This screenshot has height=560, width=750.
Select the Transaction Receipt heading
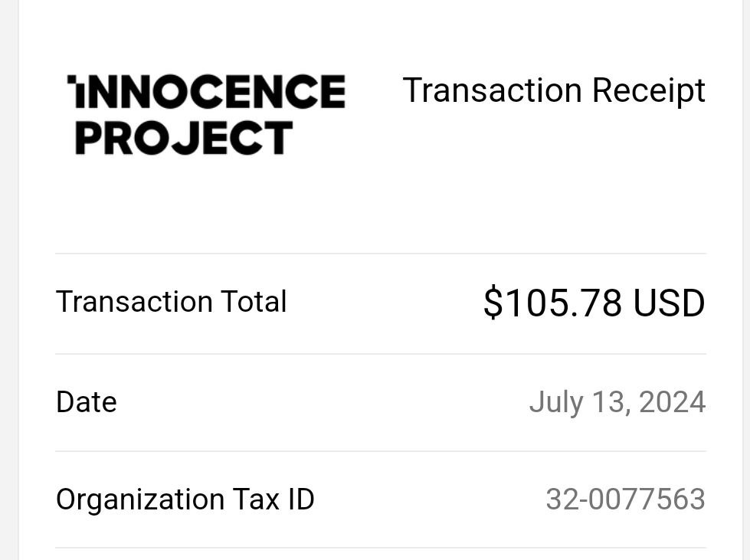pos(554,91)
